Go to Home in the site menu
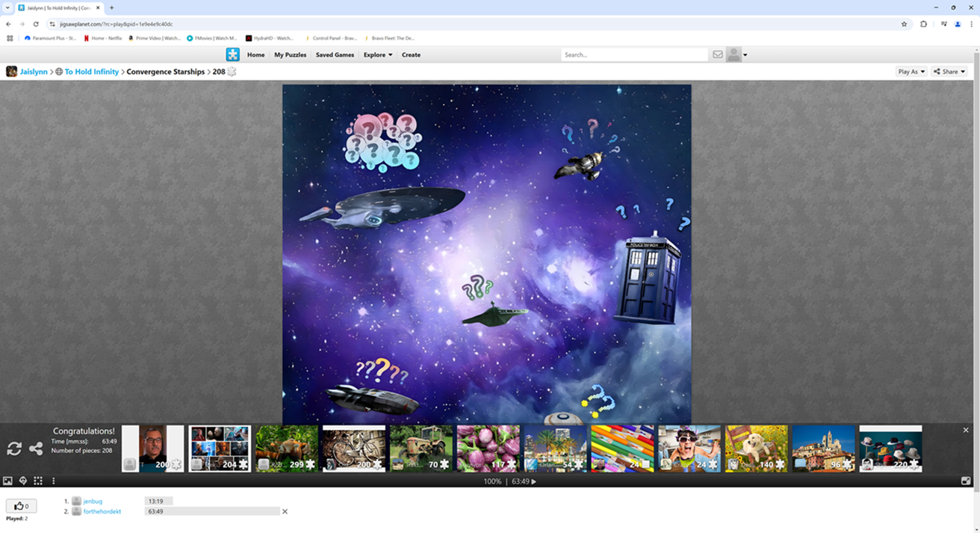Image resolution: width=980 pixels, height=533 pixels. tap(255, 55)
